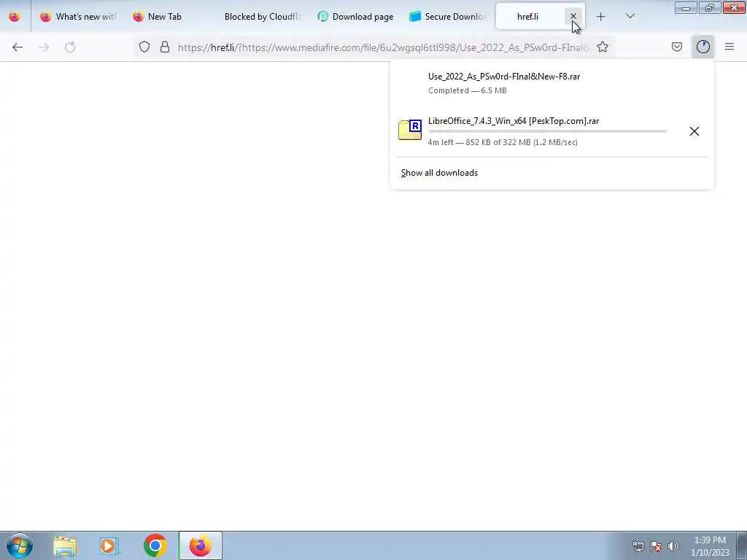
Task: Switch to Blocked by Cloudflare tab
Action: 262,17
